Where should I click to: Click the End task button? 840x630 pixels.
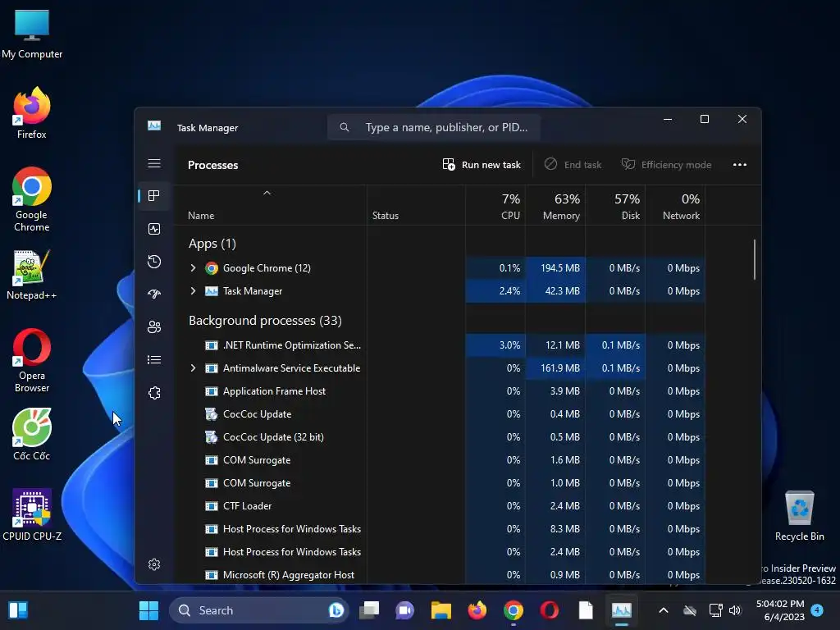573,165
